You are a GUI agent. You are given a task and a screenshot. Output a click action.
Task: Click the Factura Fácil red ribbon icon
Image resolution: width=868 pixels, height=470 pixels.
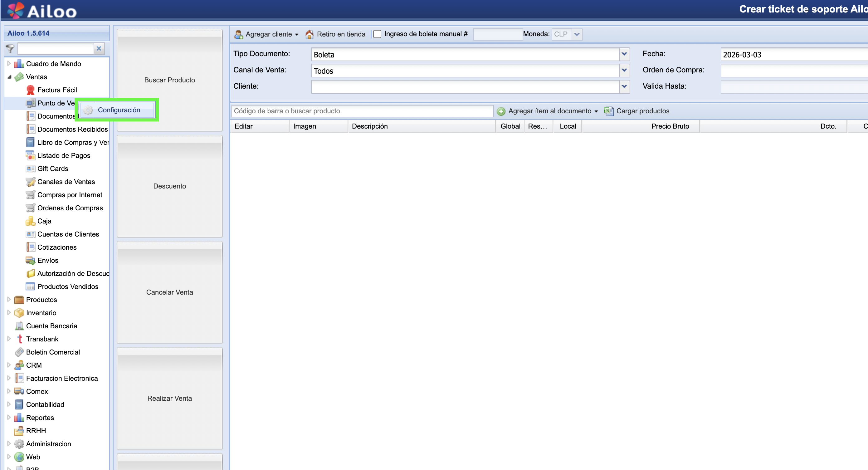tap(30, 90)
